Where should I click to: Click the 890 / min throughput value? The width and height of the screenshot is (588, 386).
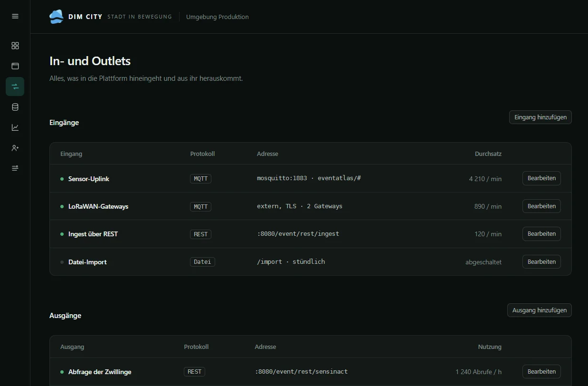point(488,206)
